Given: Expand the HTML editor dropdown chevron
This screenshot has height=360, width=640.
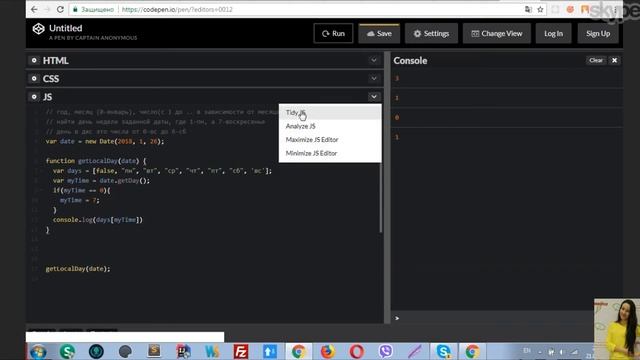Looking at the screenshot, I should tap(373, 60).
